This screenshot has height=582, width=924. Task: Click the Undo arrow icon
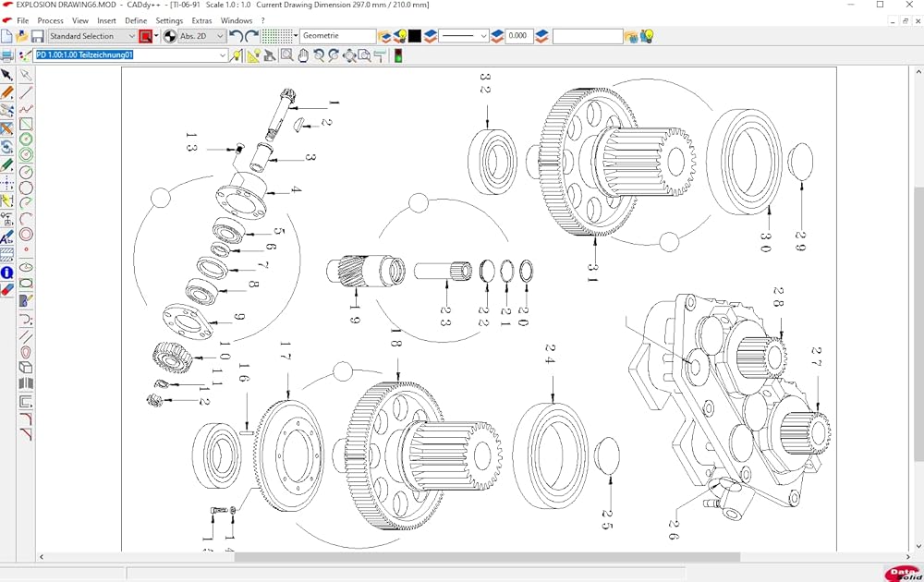[x=236, y=36]
